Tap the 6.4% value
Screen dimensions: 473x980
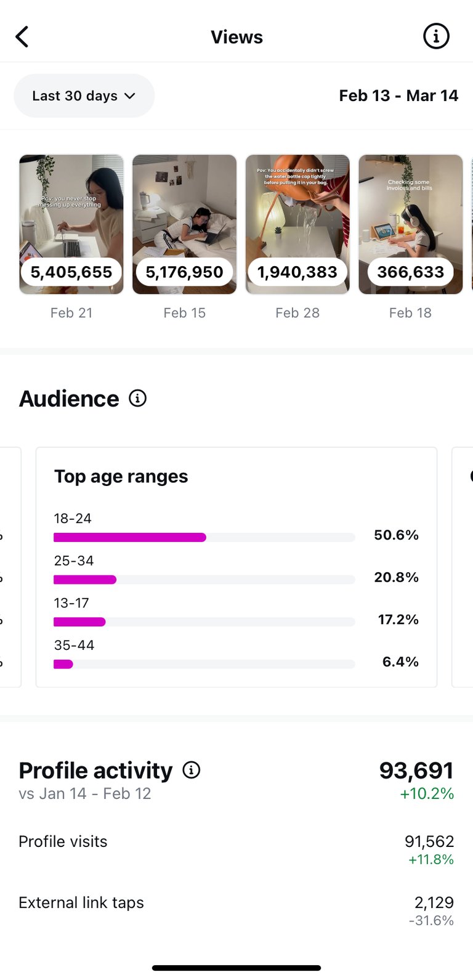pyautogui.click(x=401, y=662)
